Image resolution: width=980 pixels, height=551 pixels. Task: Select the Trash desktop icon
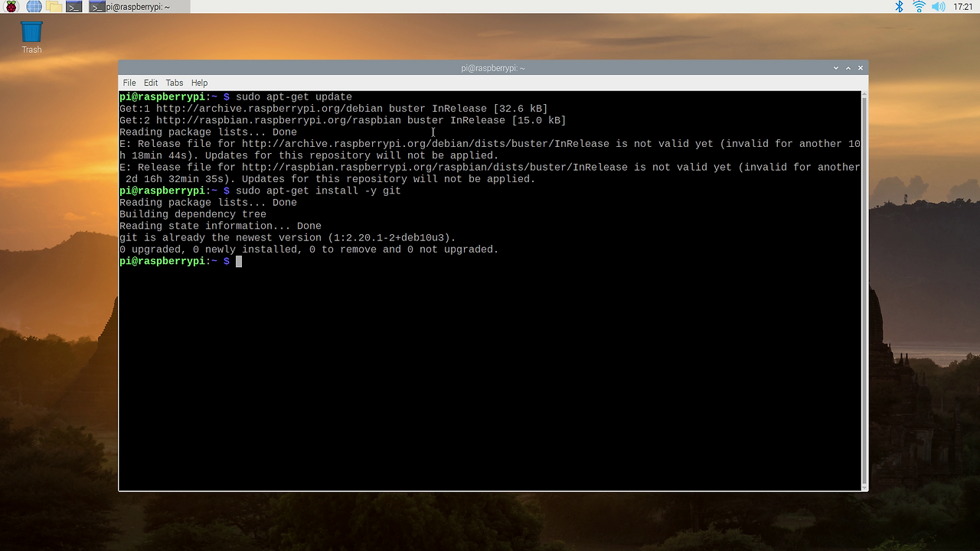[31, 37]
